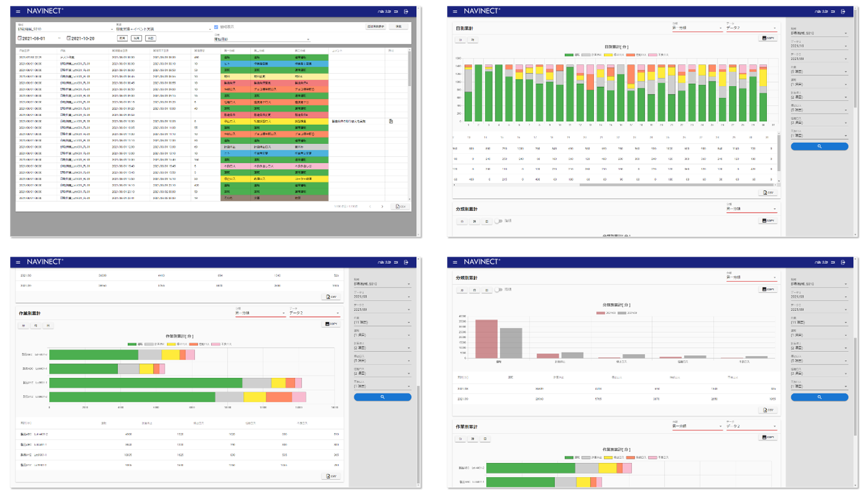Select 日 unit button of 作業別累計 in bottom-left window
Screen dimensions: 868x498
(48, 326)
